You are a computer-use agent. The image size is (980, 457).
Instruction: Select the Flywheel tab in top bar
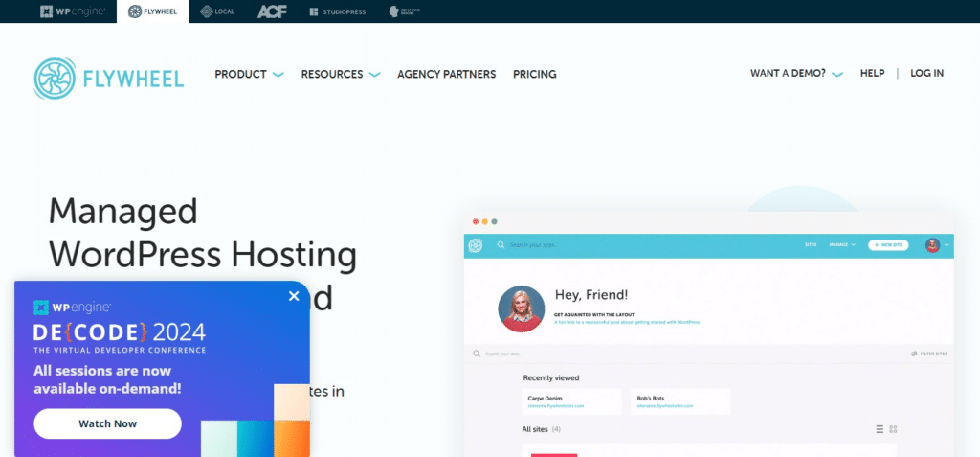point(152,11)
